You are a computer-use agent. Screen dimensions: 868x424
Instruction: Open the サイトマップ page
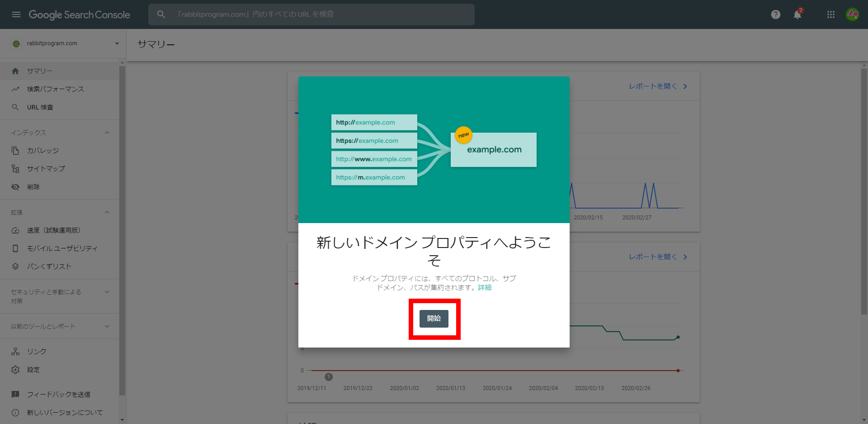59,169
